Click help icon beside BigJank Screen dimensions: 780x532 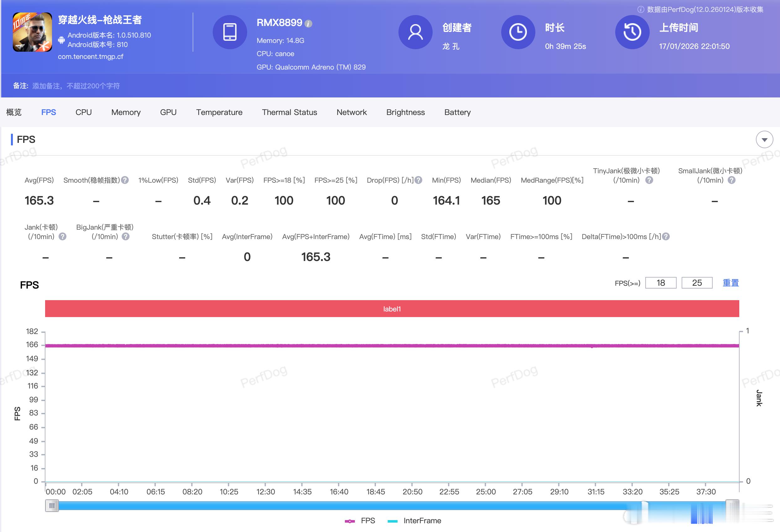point(126,237)
